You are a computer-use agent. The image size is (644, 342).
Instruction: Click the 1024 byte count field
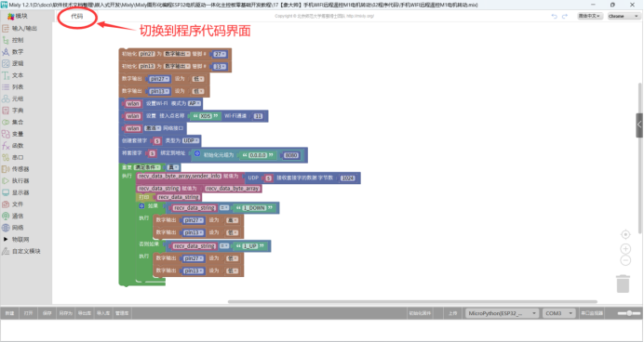pyautogui.click(x=347, y=178)
